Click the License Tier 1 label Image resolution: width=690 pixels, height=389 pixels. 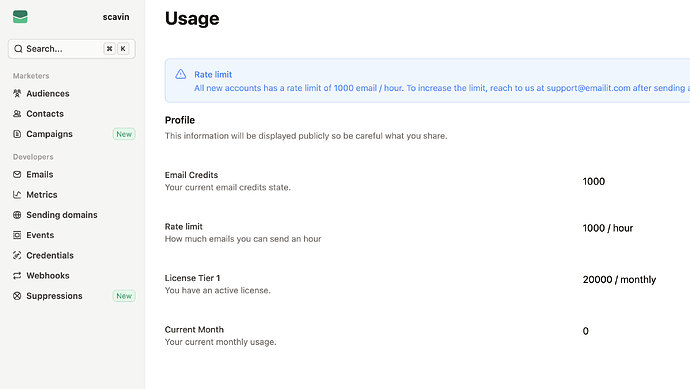[192, 278]
